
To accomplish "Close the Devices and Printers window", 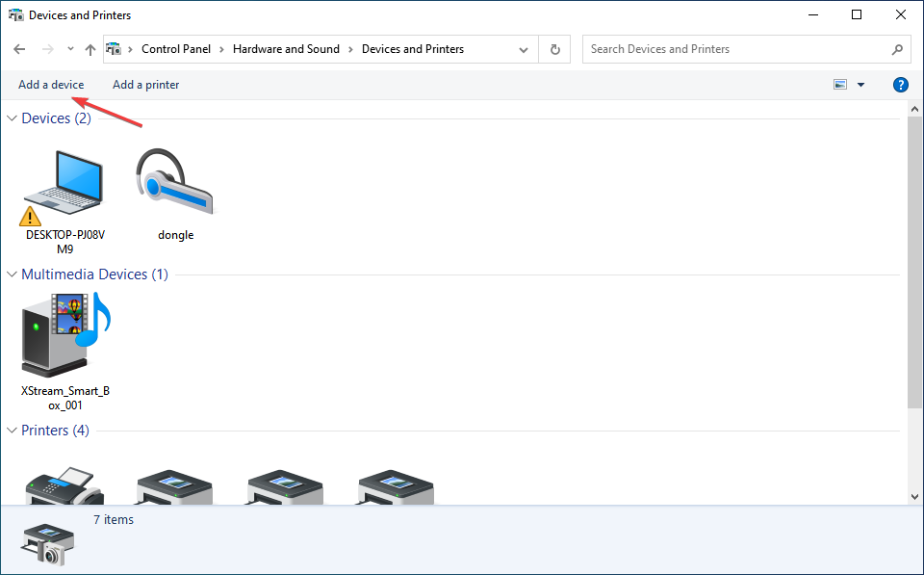I will point(901,15).
